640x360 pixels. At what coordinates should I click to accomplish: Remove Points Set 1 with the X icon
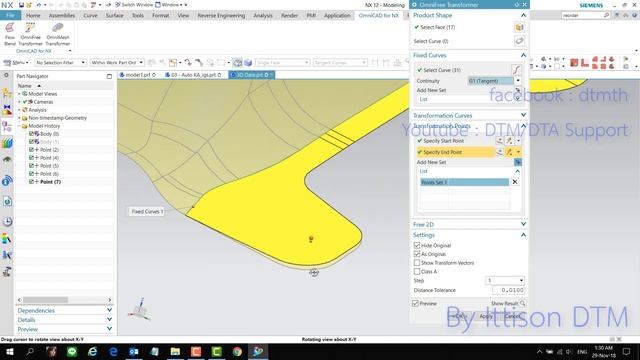tap(515, 182)
